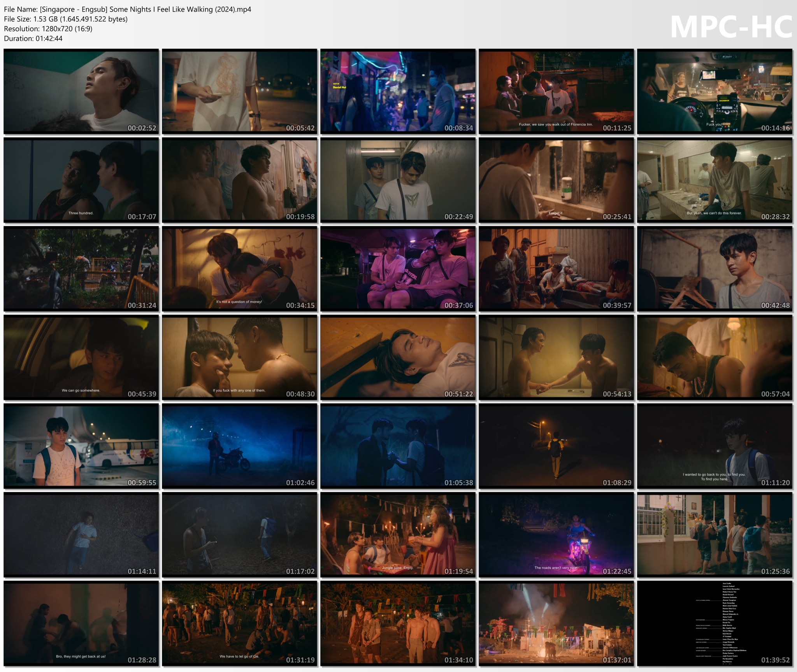Click the MPC-HC logo
Image resolution: width=797 pixels, height=672 pixels.
tap(731, 27)
